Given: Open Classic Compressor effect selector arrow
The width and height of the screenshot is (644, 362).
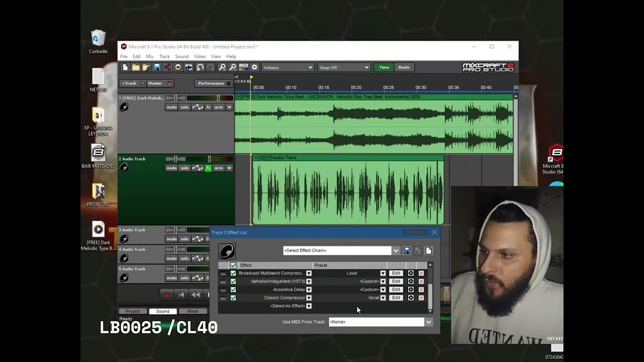Looking at the screenshot, I should [309, 298].
